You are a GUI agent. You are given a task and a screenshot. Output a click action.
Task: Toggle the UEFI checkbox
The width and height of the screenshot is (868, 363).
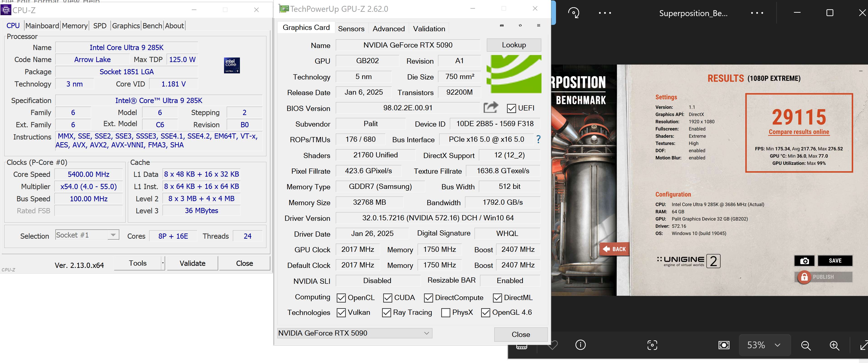pos(511,108)
